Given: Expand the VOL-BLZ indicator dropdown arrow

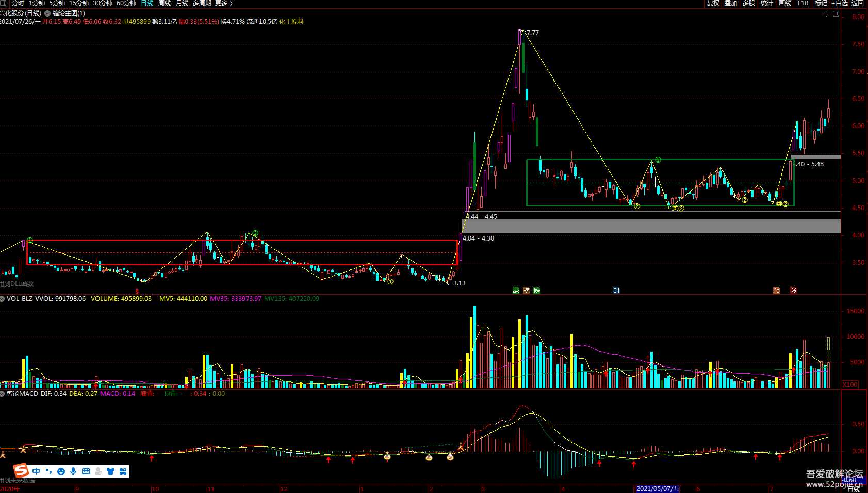Looking at the screenshot, I should [x=3, y=299].
